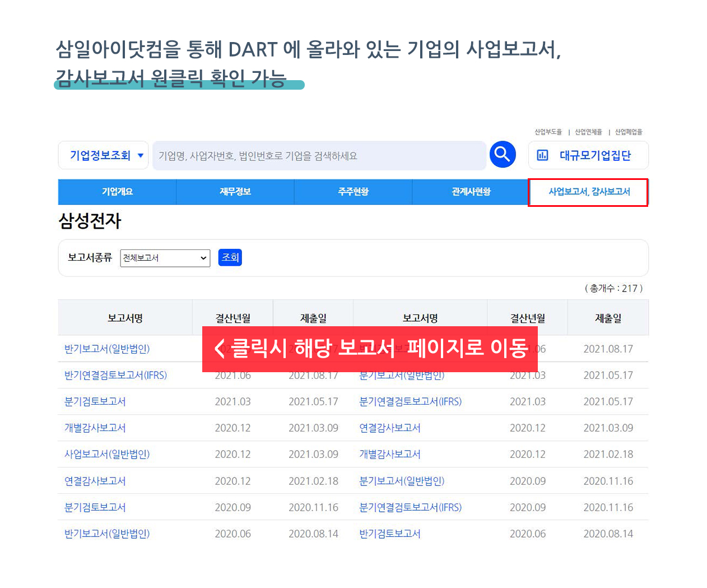Follow the 산업폐업율 link

(629, 132)
